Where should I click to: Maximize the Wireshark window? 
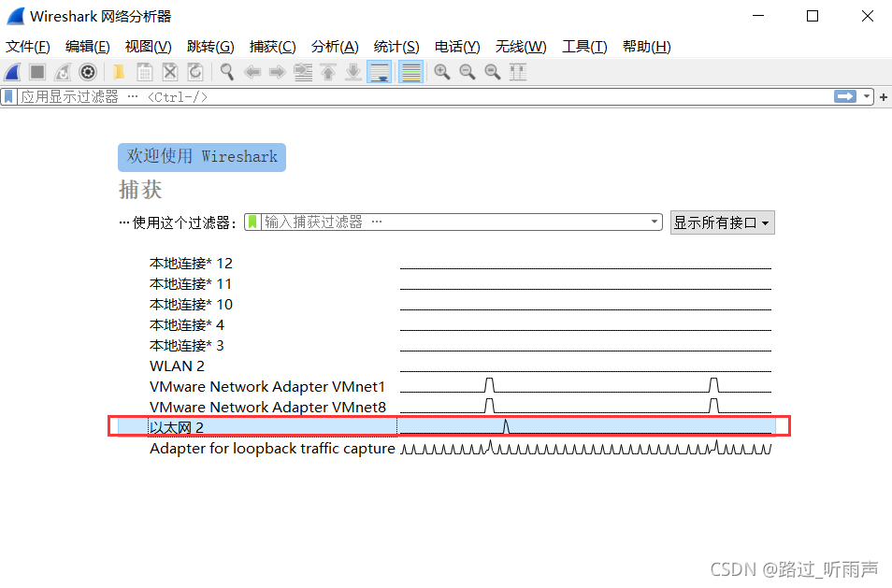813,16
